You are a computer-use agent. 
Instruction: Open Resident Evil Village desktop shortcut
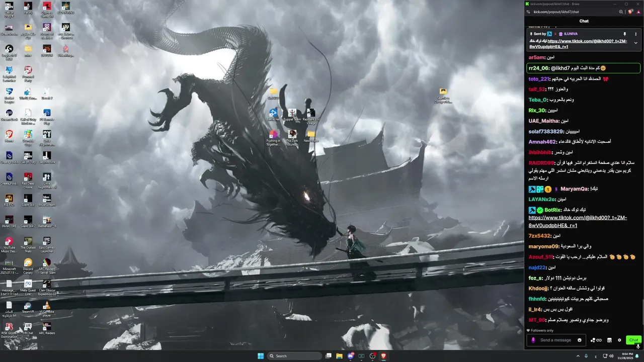(311, 116)
